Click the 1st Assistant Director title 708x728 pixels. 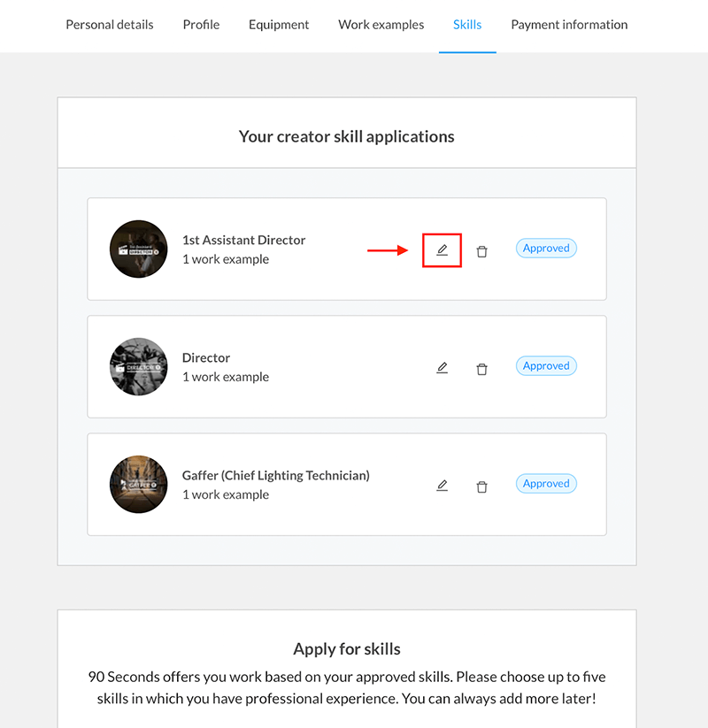point(243,240)
